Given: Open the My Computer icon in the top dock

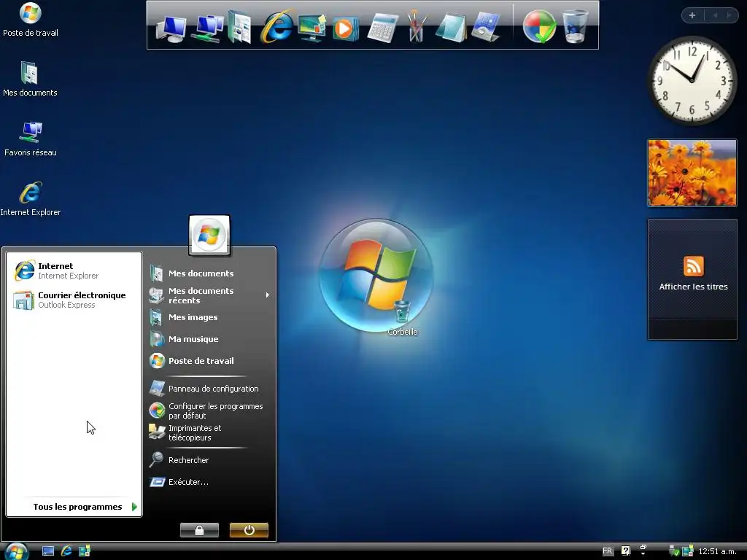Looking at the screenshot, I should tap(171, 28).
